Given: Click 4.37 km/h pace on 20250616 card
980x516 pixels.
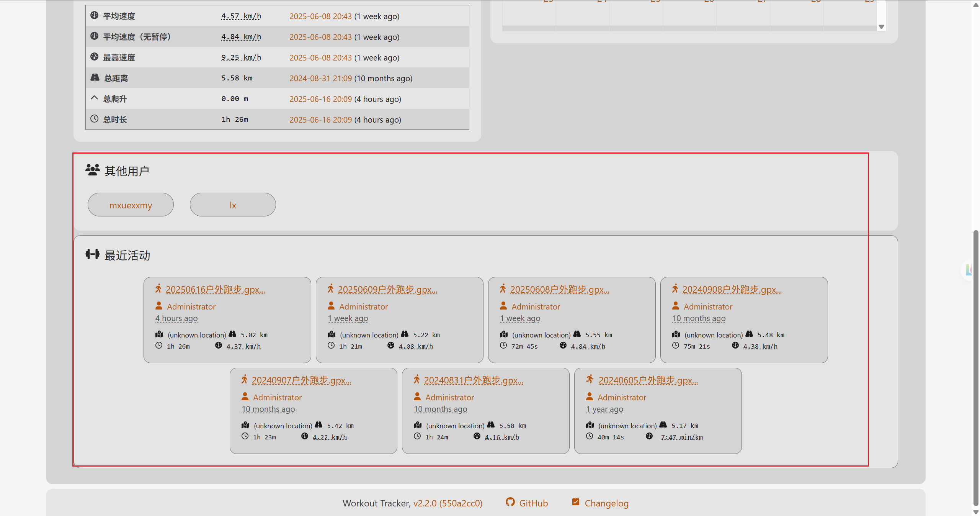Looking at the screenshot, I should click(x=243, y=346).
